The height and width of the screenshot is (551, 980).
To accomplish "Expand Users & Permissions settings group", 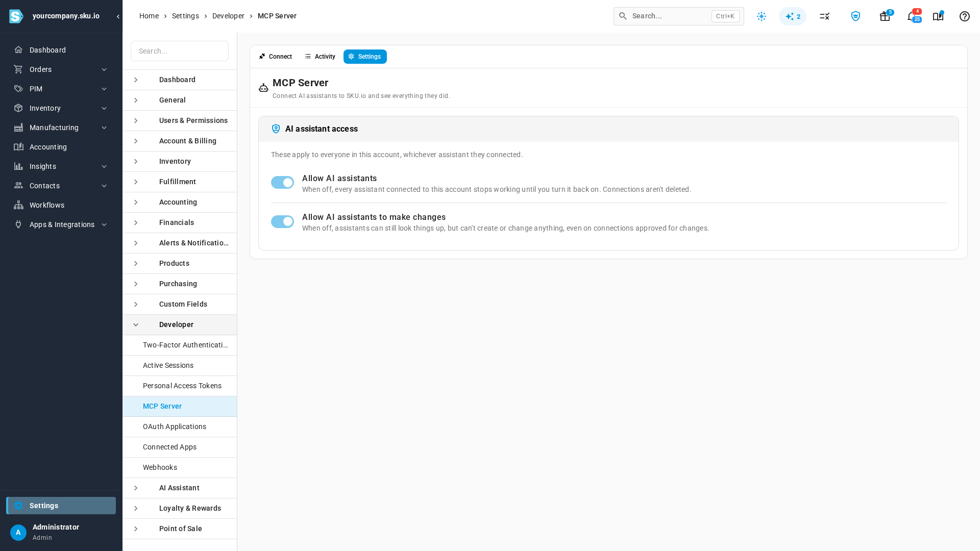I will 180,121.
